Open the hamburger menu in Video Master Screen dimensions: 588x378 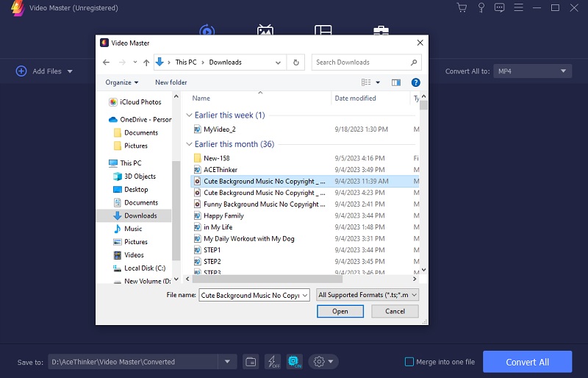519,7
